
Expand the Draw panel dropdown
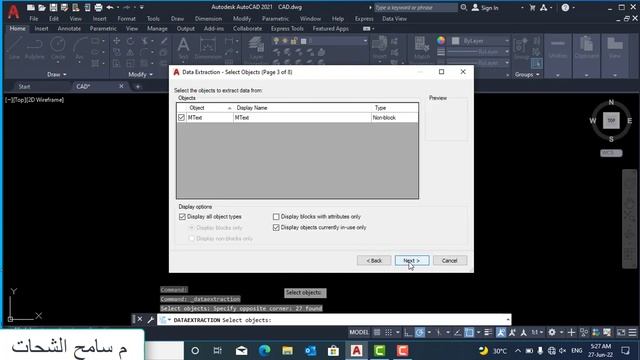[x=57, y=75]
